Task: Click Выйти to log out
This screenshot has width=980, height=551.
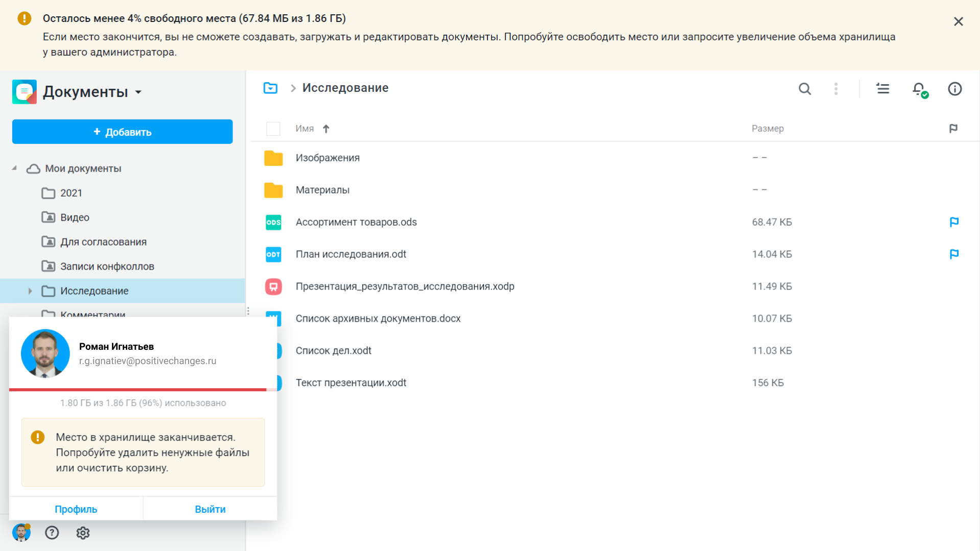Action: [209, 509]
